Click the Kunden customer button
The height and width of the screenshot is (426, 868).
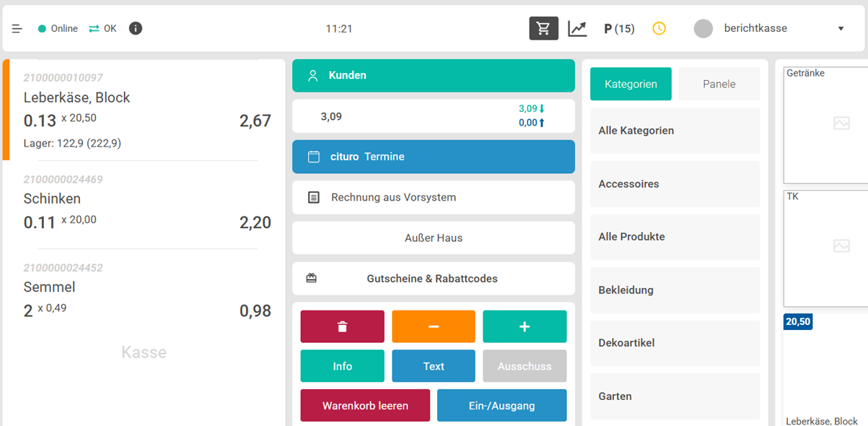[x=433, y=75]
